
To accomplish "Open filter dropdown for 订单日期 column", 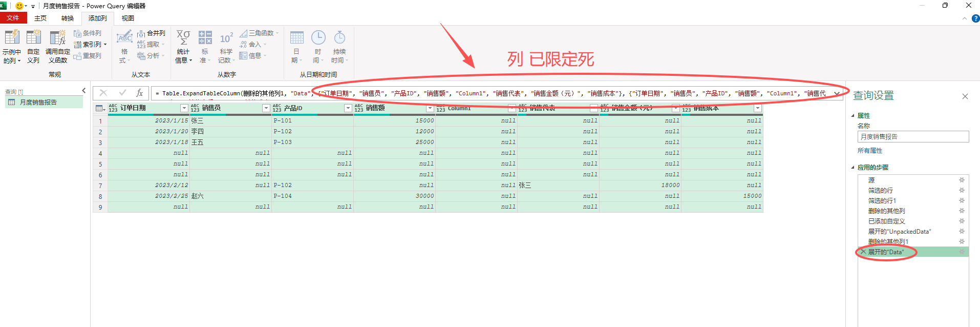I will tap(184, 108).
